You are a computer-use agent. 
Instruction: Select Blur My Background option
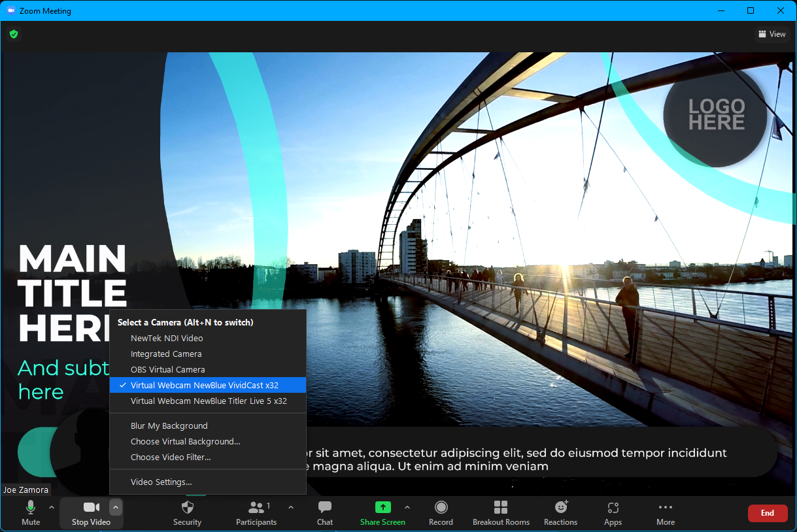[169, 426]
